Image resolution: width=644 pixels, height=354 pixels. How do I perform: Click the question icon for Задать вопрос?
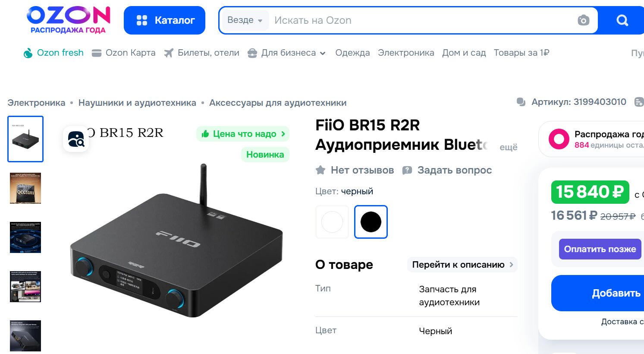tap(407, 170)
